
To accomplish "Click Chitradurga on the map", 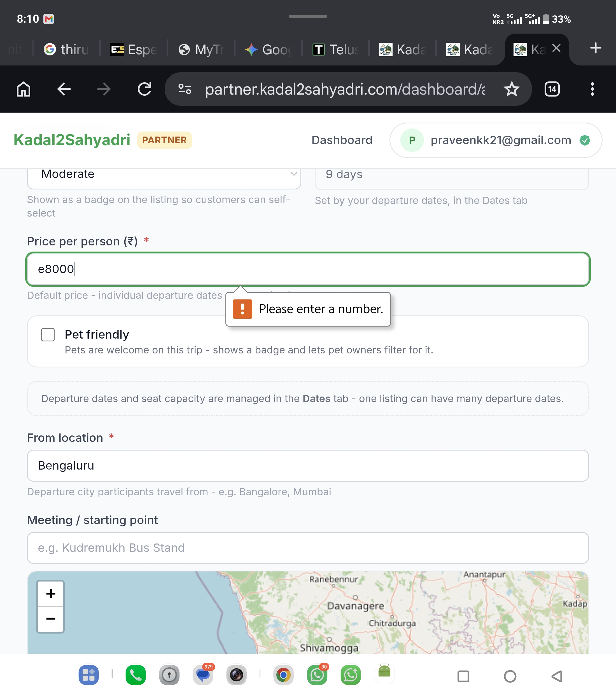I will click(x=392, y=623).
